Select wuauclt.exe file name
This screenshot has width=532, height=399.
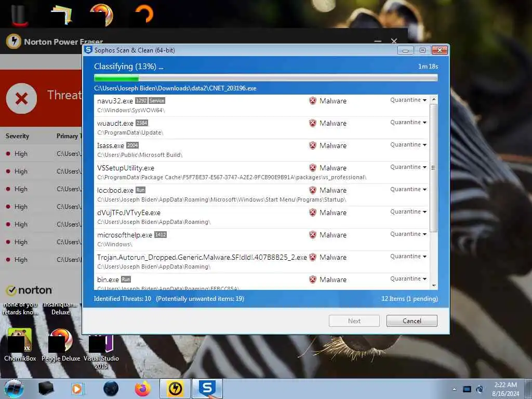pyautogui.click(x=115, y=123)
